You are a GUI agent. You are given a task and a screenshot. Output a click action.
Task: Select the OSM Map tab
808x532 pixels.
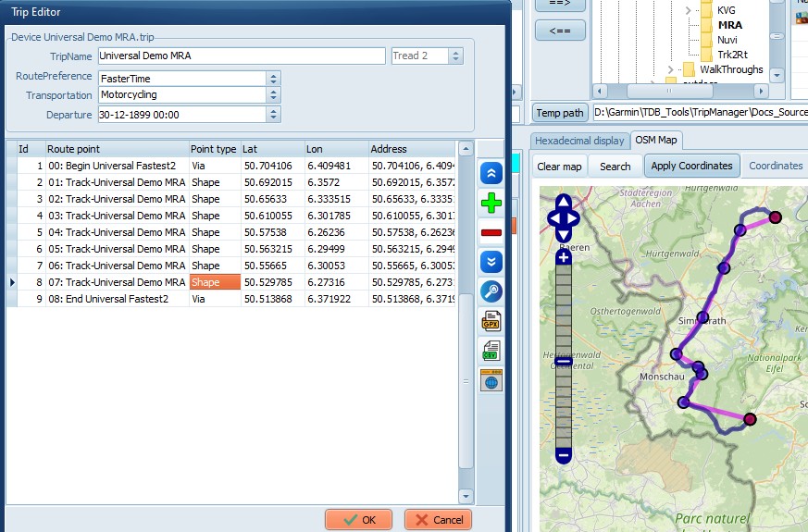[655, 141]
